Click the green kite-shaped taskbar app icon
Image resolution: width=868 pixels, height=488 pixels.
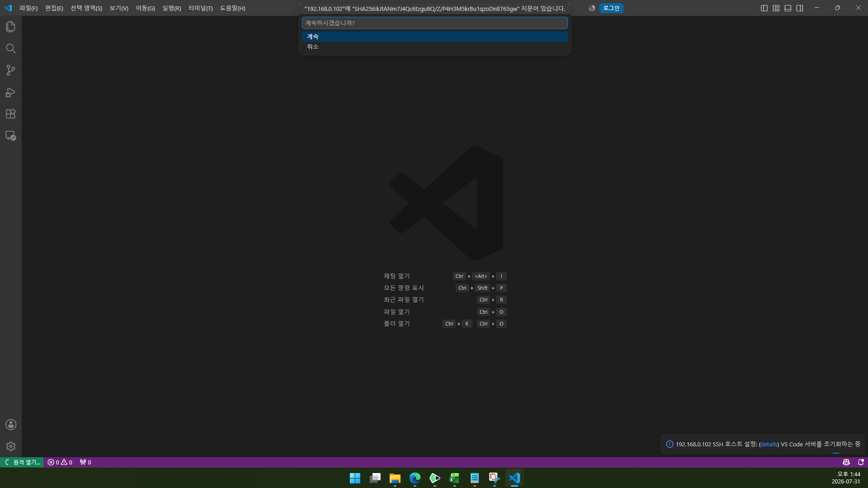(x=435, y=478)
